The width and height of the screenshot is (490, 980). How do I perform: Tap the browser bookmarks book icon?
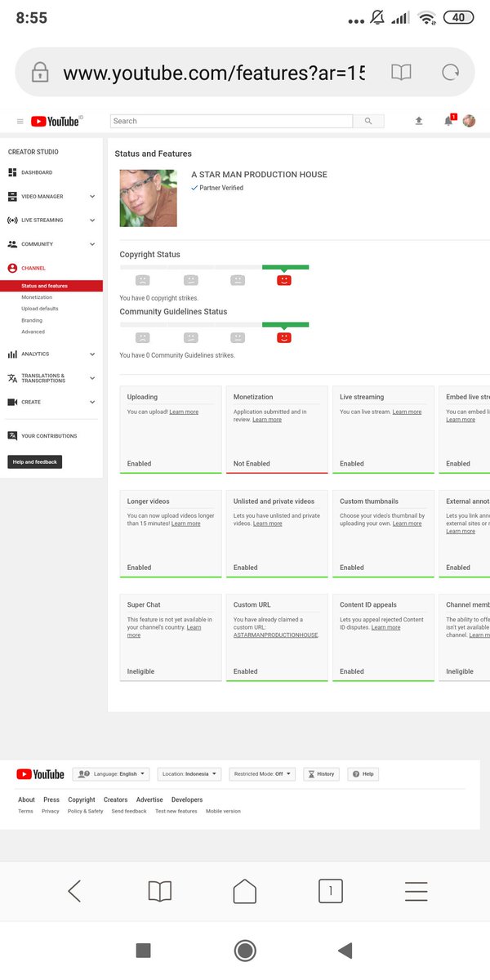pyautogui.click(x=160, y=891)
